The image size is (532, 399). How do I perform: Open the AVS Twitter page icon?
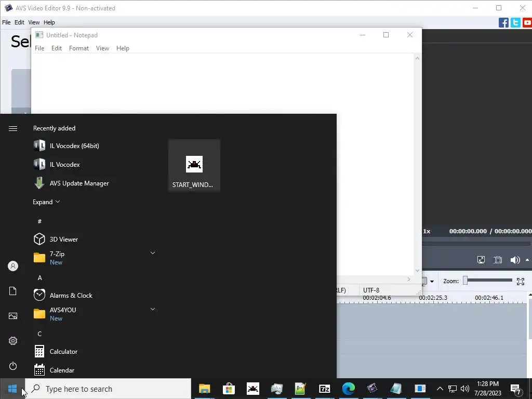tap(515, 22)
